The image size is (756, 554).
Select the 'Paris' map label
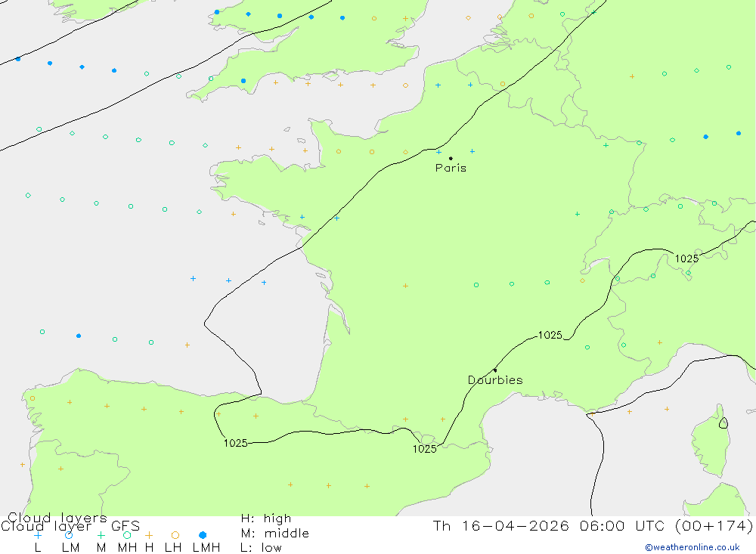click(451, 168)
